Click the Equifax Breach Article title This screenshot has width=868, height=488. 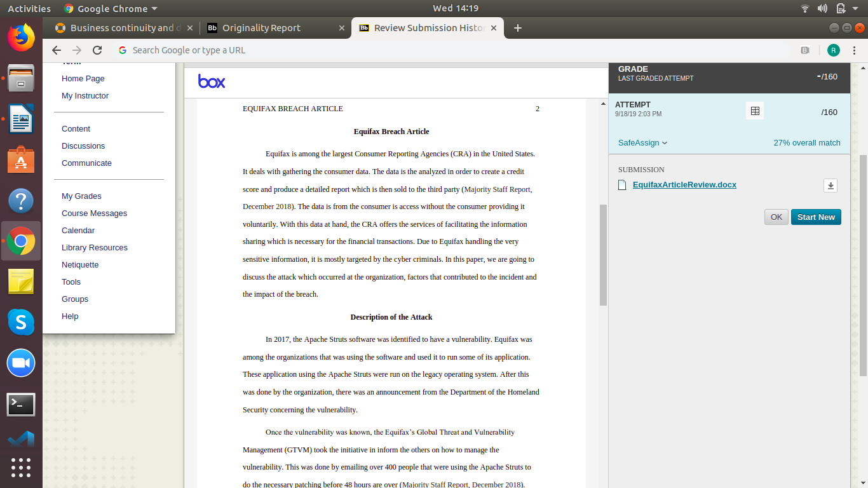click(391, 132)
